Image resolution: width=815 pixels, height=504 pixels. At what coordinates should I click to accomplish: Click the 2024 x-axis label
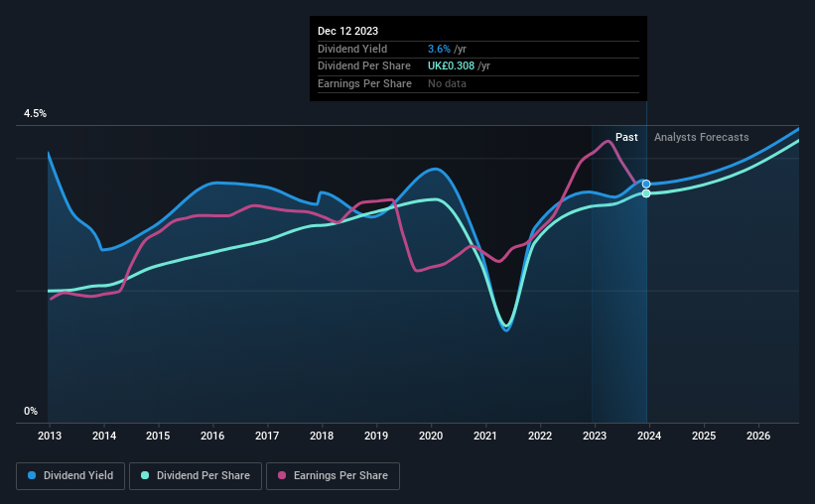649,436
